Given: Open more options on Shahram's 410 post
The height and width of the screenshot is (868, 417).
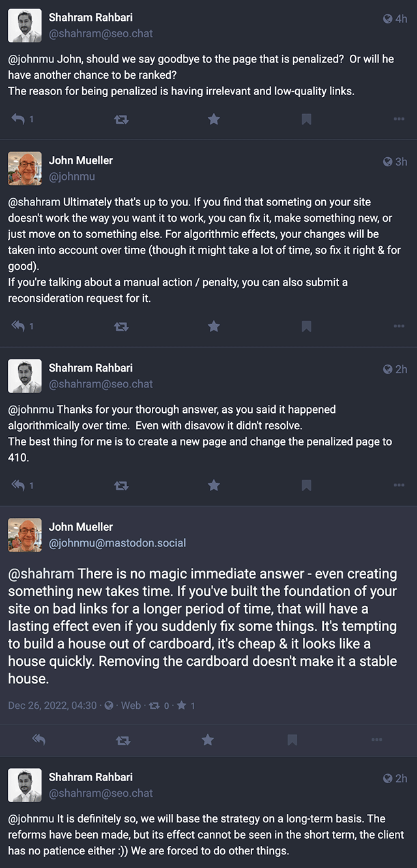Looking at the screenshot, I should [399, 485].
